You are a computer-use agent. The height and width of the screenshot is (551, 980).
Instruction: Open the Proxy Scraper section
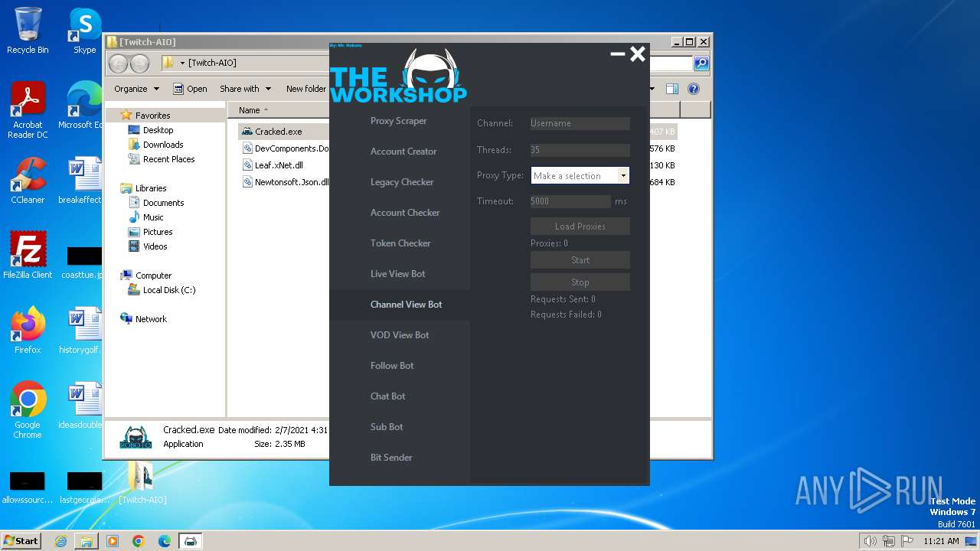pos(399,121)
